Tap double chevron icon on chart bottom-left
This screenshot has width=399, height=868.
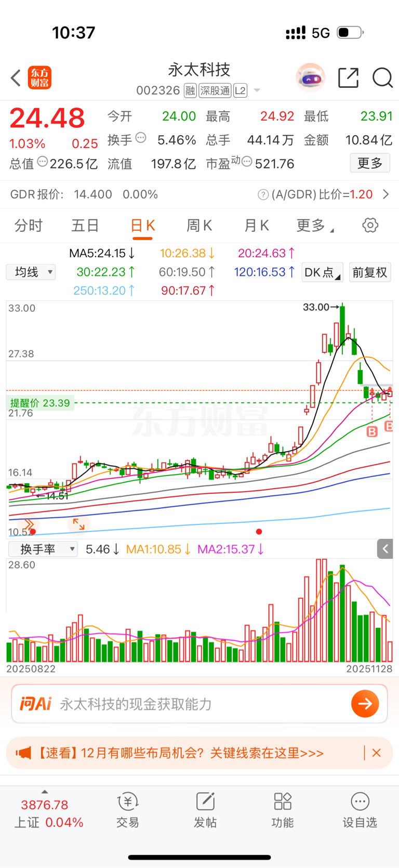[29, 524]
